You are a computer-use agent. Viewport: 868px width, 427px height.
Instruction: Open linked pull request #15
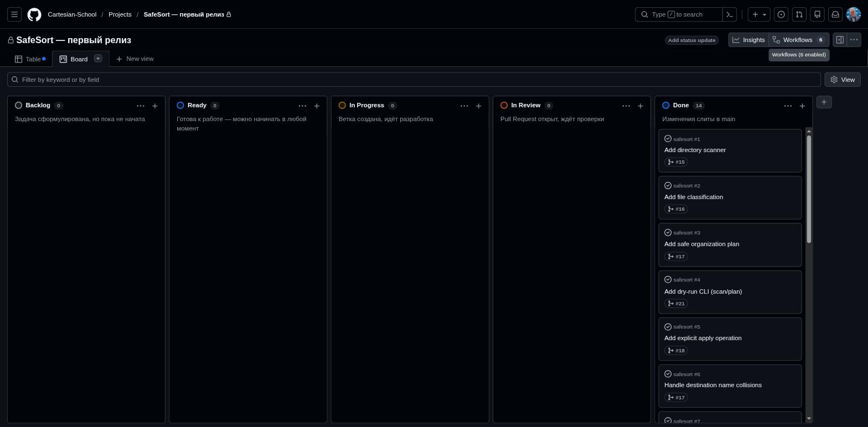click(676, 162)
